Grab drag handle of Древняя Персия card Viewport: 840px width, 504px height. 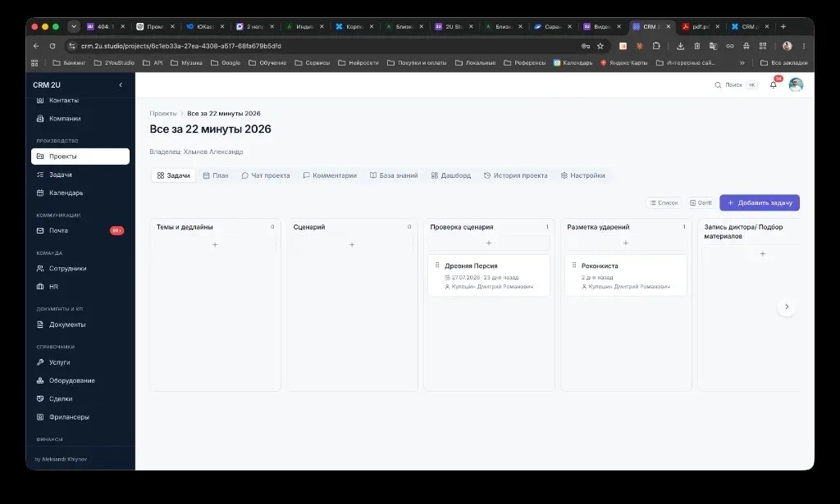[x=437, y=266]
